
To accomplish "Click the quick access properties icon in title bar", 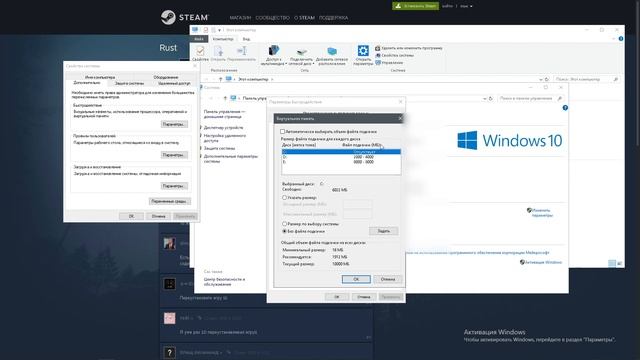I will [x=205, y=30].
